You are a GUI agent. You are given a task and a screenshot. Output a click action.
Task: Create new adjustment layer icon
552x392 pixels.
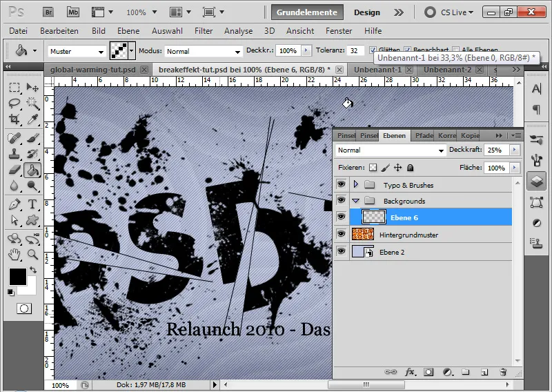pyautogui.click(x=447, y=372)
